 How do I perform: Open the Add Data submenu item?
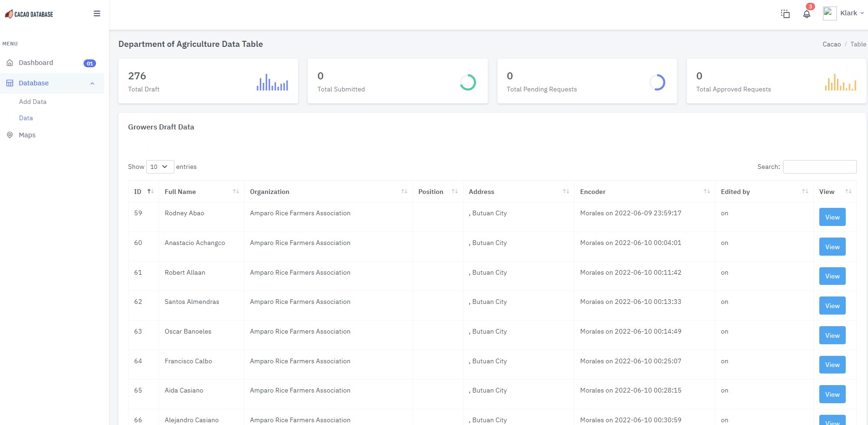click(32, 102)
